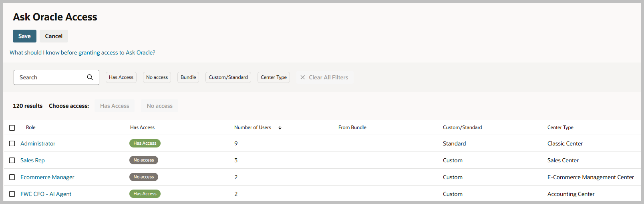Viewport: 644px width, 204px height.
Task: Check the Administrator row checkbox
Action: pos(12,143)
